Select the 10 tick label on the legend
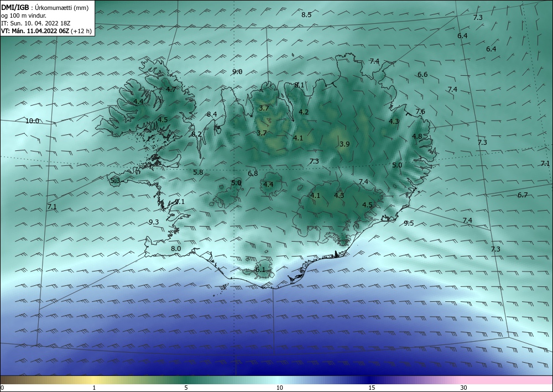Image resolution: width=553 pixels, height=392 pixels. tap(280, 388)
